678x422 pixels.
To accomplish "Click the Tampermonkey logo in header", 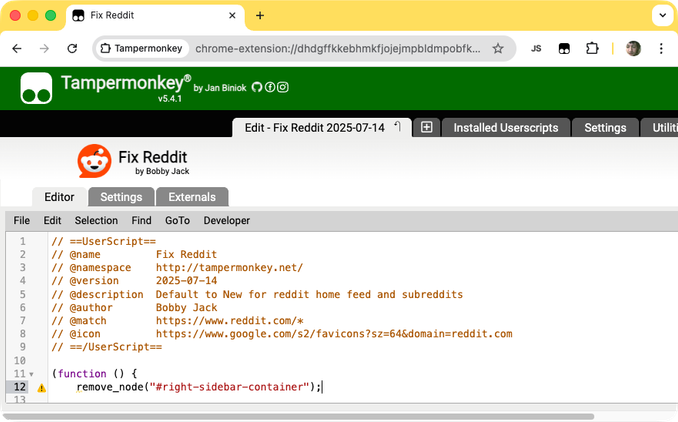I will 36,88.
